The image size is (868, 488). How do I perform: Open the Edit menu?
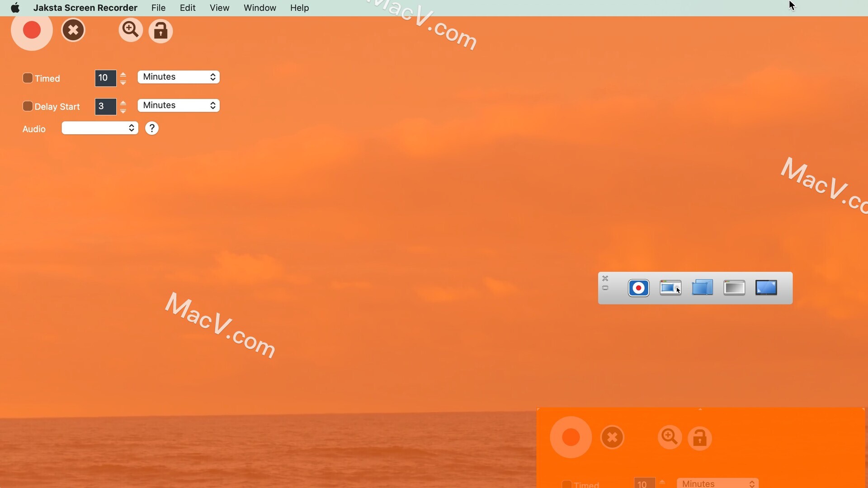[188, 8]
